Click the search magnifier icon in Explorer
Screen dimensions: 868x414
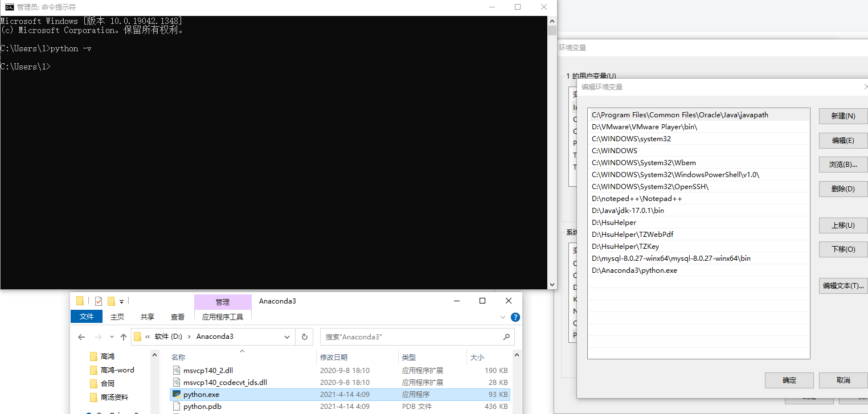[x=506, y=337]
